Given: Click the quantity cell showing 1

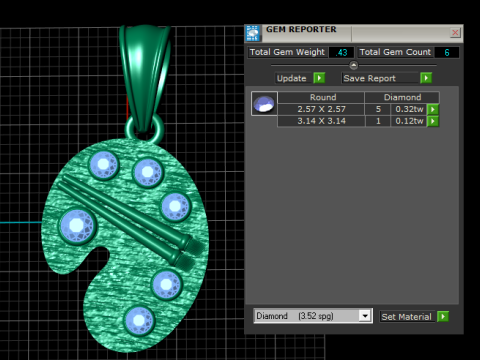Looking at the screenshot, I should 378,121.
